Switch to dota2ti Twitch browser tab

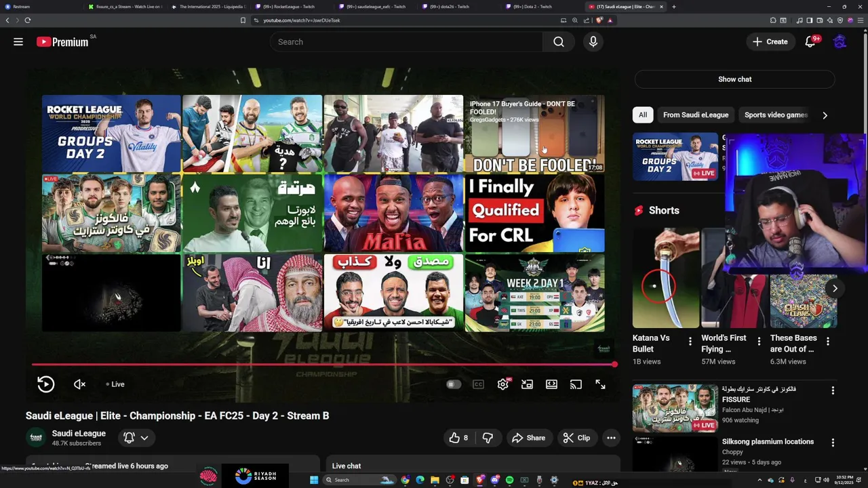pyautogui.click(x=460, y=7)
